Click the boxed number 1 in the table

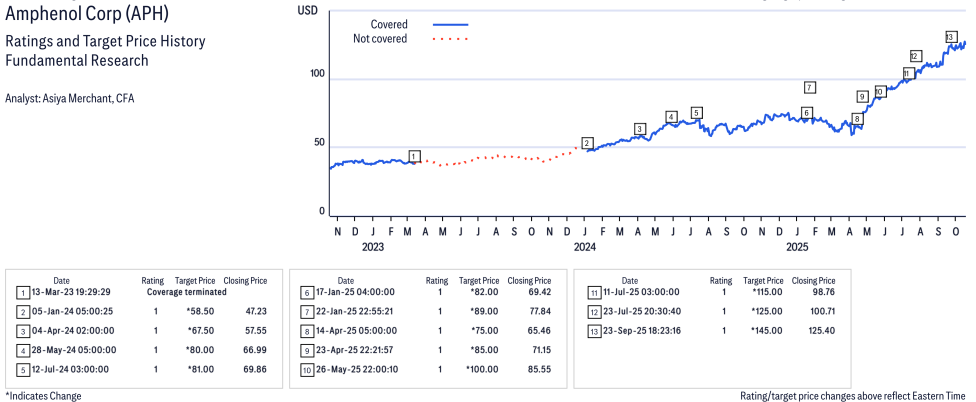coord(23,293)
